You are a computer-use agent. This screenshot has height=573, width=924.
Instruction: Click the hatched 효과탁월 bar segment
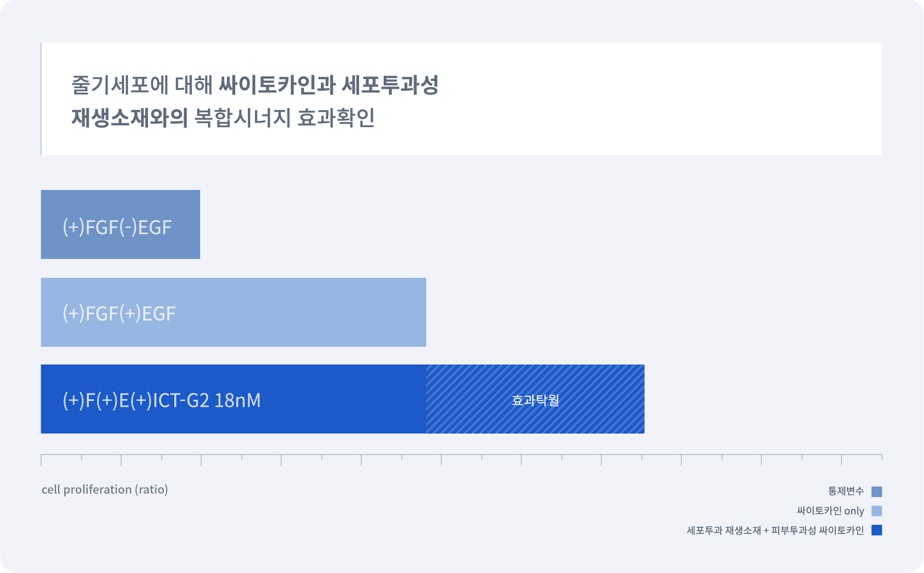click(x=535, y=399)
